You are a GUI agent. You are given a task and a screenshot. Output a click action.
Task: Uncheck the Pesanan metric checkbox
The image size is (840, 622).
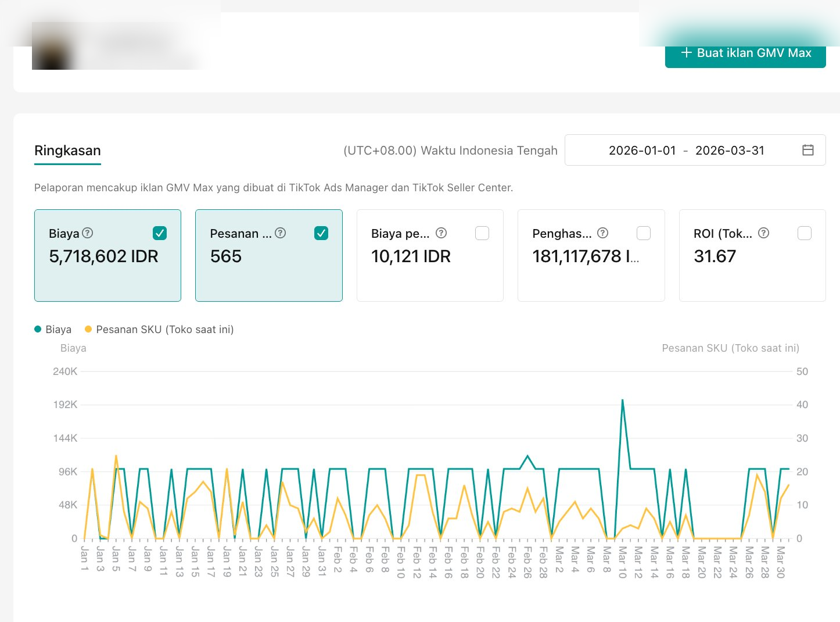pyautogui.click(x=321, y=233)
